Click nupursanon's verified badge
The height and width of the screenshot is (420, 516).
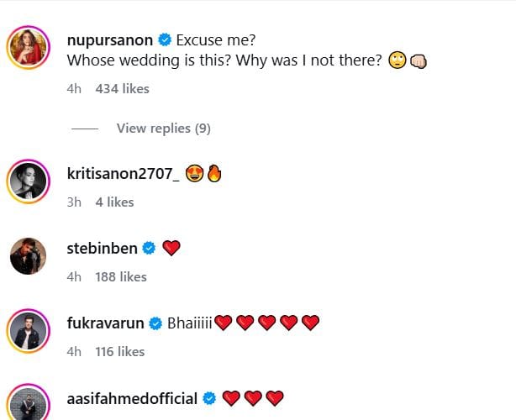166,39
